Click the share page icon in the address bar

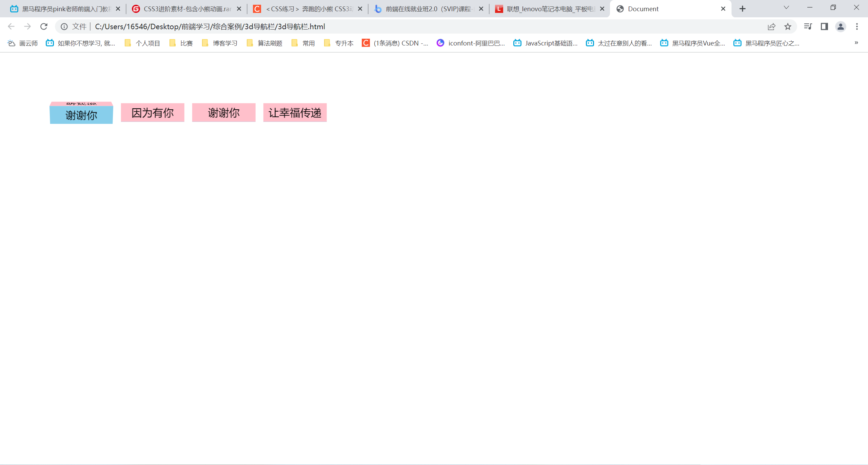pos(771,26)
